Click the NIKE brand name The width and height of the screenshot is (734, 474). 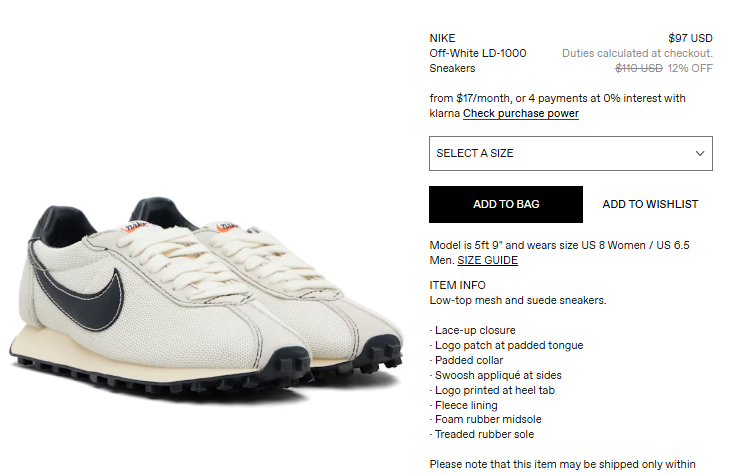click(442, 38)
